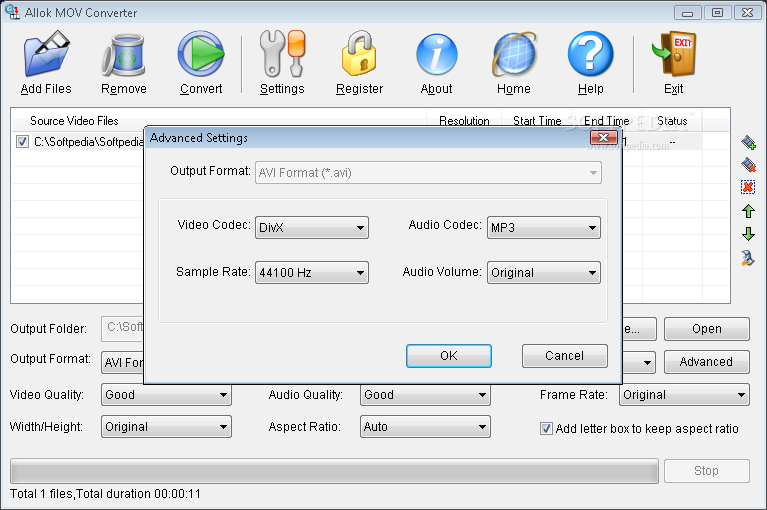Open the Video Codec DivX dropdown
This screenshot has width=767, height=510.
click(312, 227)
